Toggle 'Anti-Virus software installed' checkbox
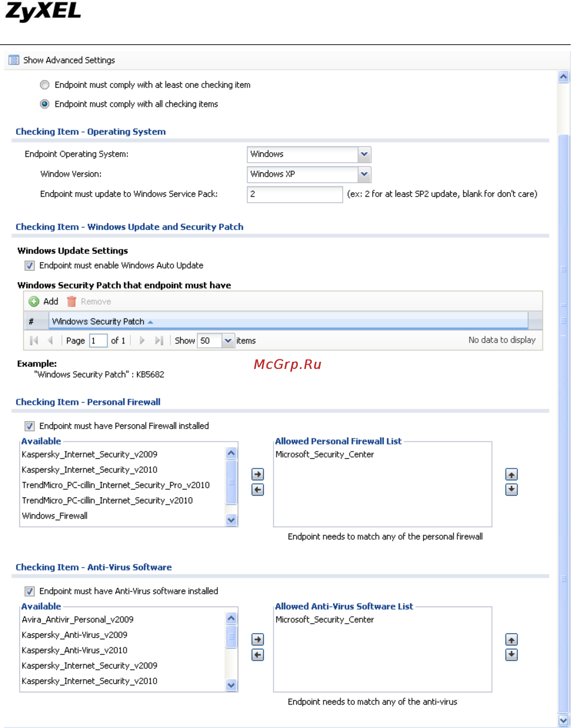The height and width of the screenshot is (728, 571). point(30,591)
